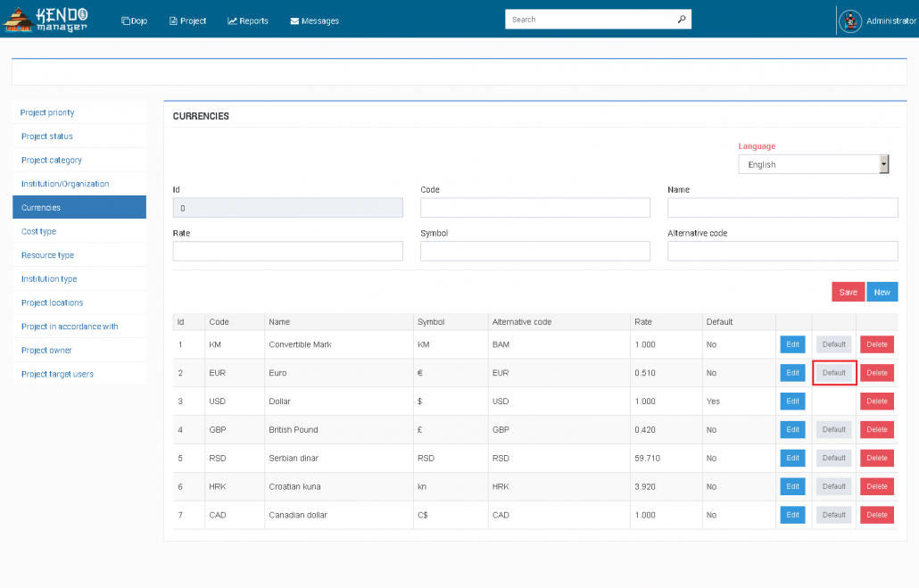919x588 pixels.
Task: Open the Reports menu
Action: [247, 21]
